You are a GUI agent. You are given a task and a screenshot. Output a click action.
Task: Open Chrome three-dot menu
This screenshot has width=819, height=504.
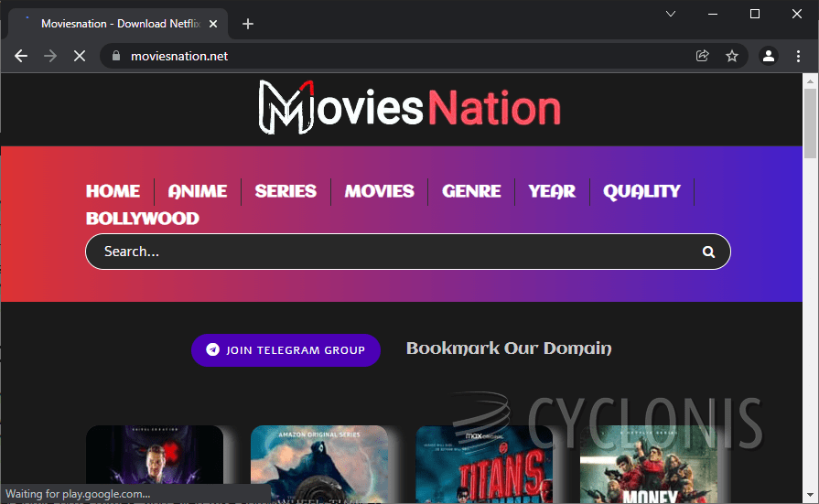pyautogui.click(x=798, y=56)
